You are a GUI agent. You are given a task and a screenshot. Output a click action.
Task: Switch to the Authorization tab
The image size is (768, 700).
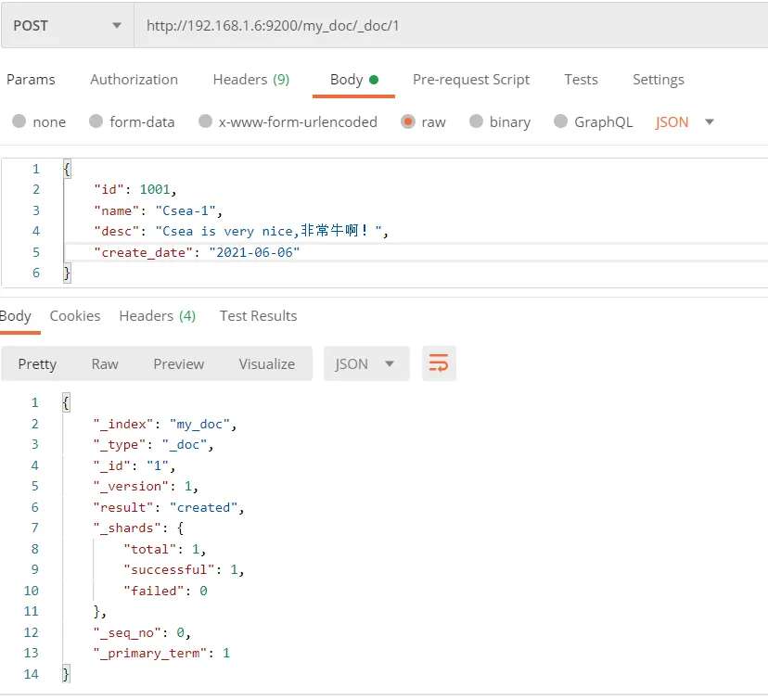[x=134, y=80]
